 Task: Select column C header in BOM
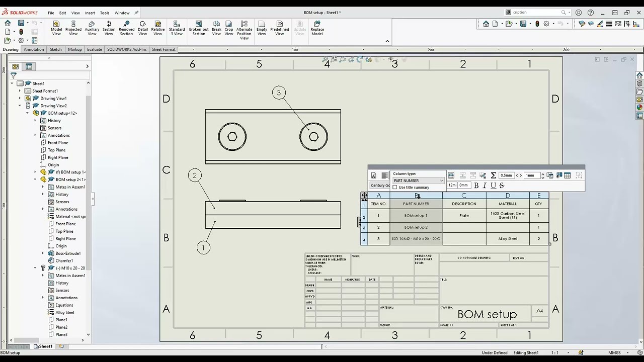[x=464, y=196]
